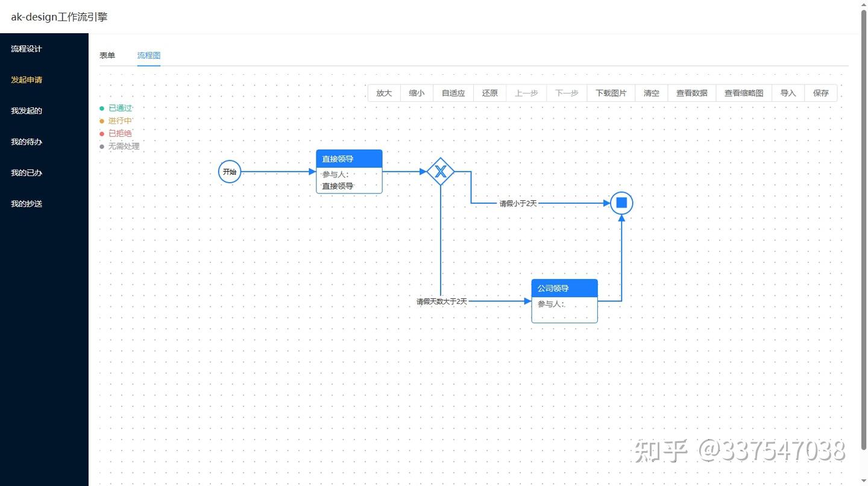Screen dimensions: 868x486
Task: Fit the diagram with 自适应
Action: click(x=453, y=93)
